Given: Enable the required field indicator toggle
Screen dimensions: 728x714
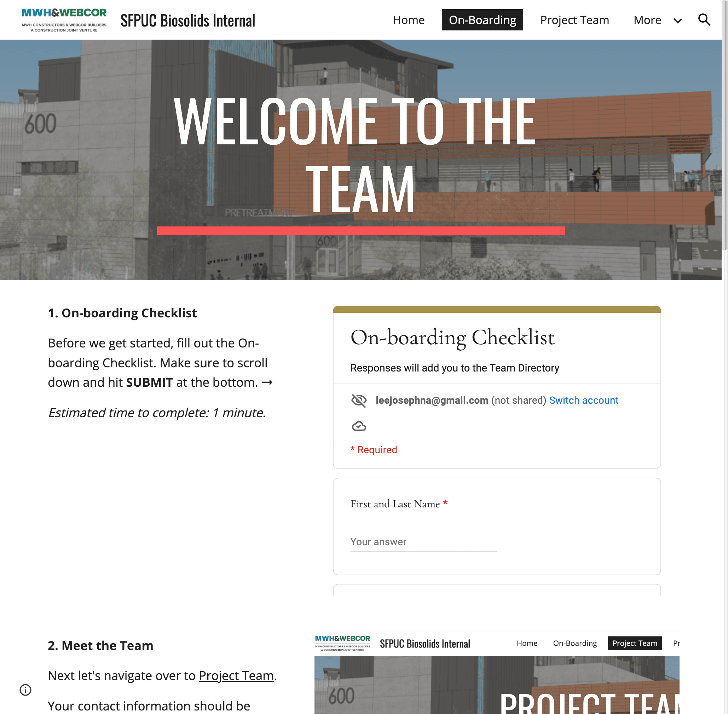Looking at the screenshot, I should click(x=373, y=450).
